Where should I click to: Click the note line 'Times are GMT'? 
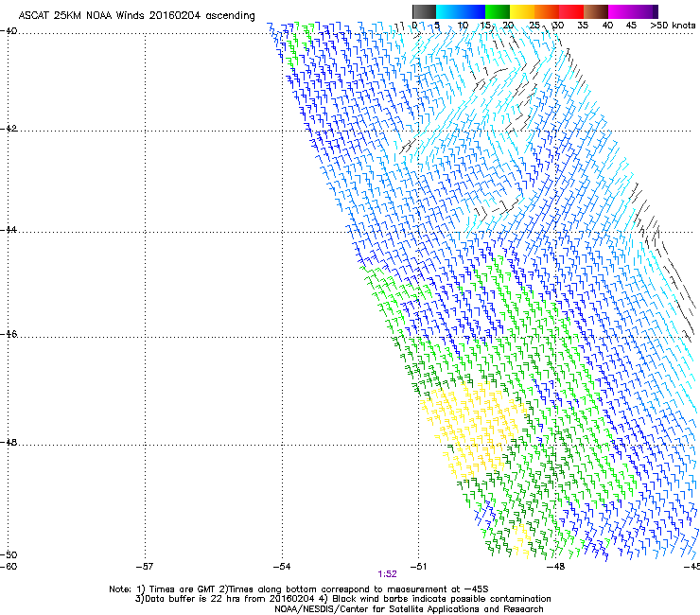[184, 589]
